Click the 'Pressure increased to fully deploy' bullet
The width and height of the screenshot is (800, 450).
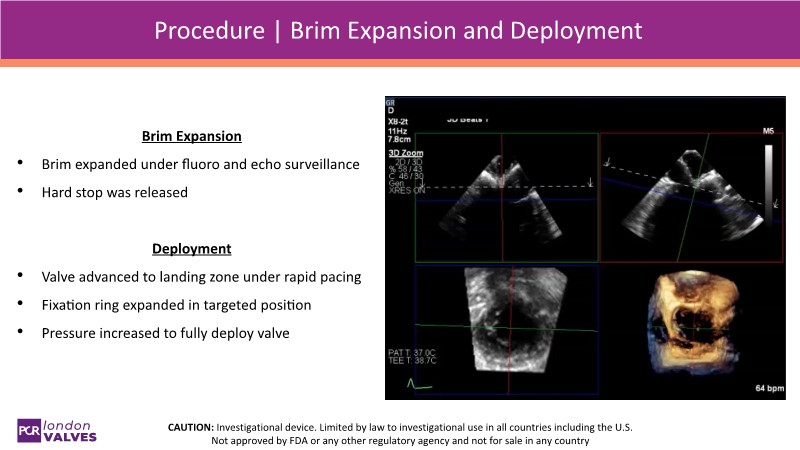pyautogui.click(x=165, y=333)
